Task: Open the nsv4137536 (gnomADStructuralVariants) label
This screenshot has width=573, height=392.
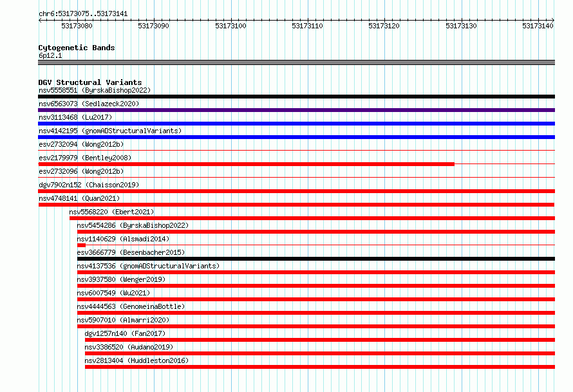Action: coord(148,266)
